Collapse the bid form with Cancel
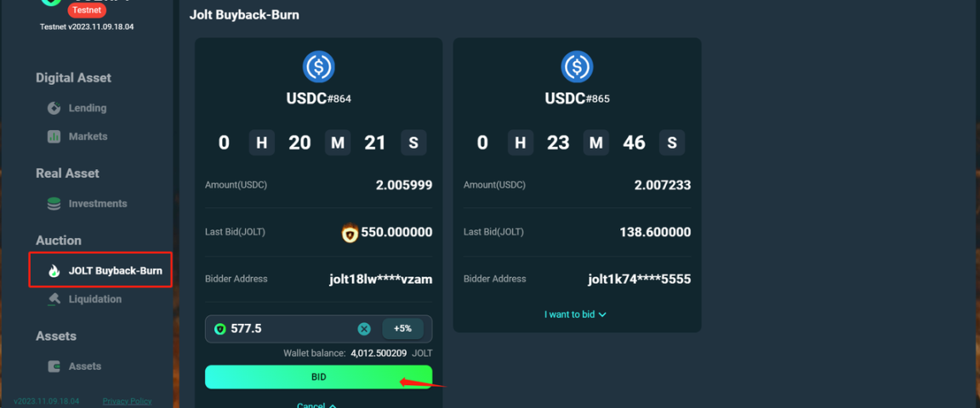The image size is (980, 408). 316,405
